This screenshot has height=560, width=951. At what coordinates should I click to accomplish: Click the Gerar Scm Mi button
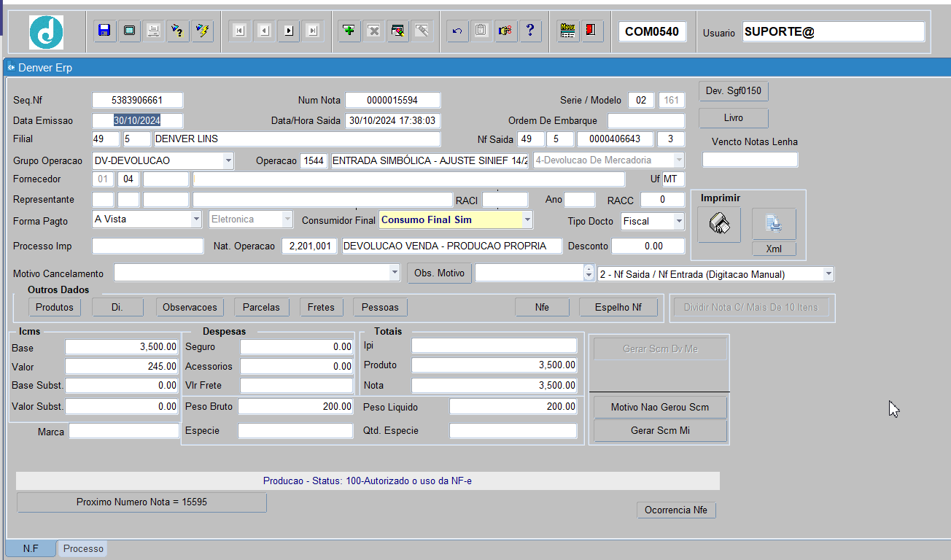point(660,430)
